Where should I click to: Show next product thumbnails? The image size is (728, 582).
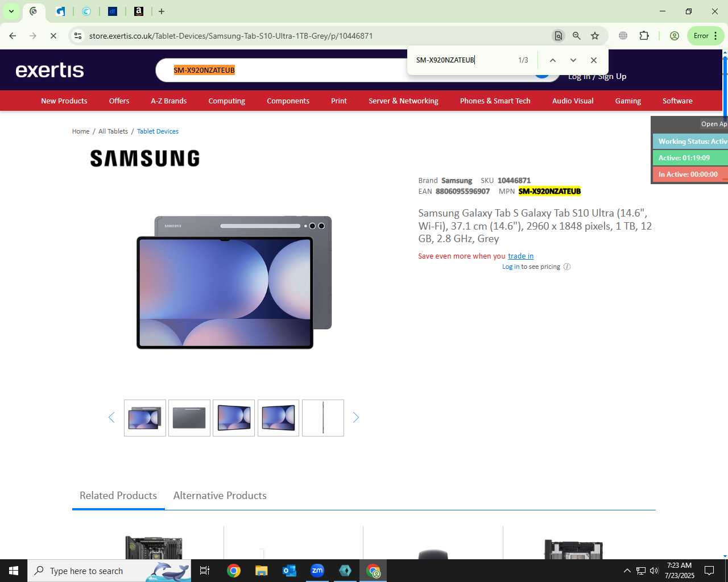pos(356,418)
